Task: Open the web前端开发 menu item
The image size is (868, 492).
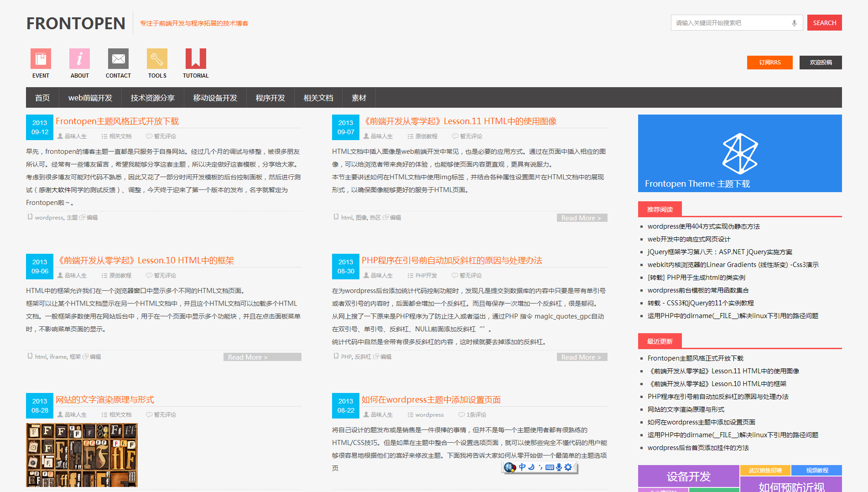Action: coord(90,98)
